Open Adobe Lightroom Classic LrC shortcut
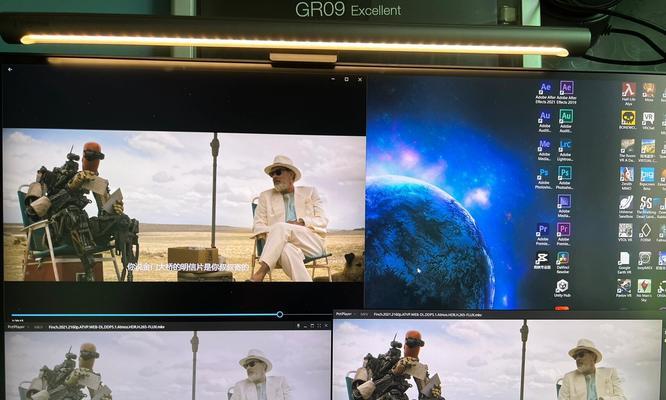The image size is (666, 400). point(565,150)
